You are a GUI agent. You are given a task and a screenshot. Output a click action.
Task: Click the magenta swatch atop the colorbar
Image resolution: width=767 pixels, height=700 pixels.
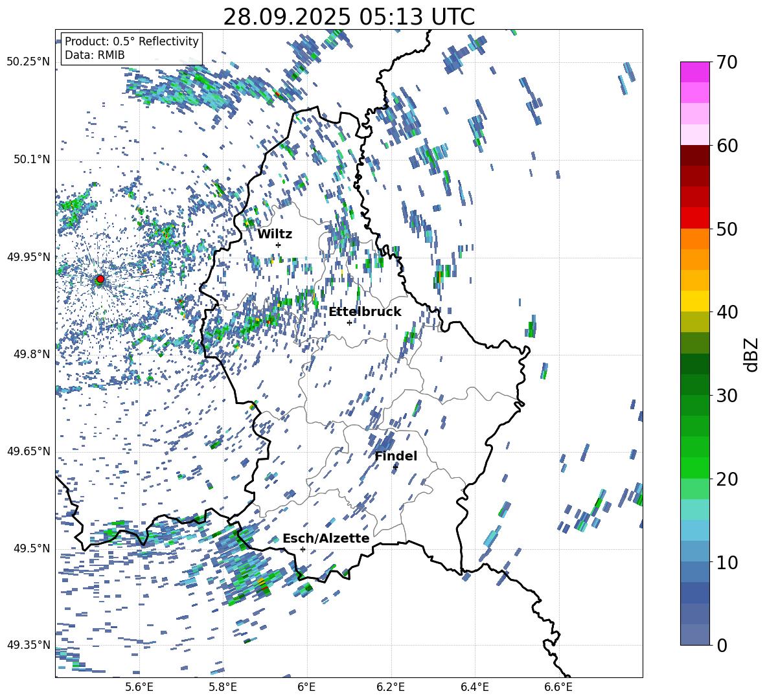(695, 72)
